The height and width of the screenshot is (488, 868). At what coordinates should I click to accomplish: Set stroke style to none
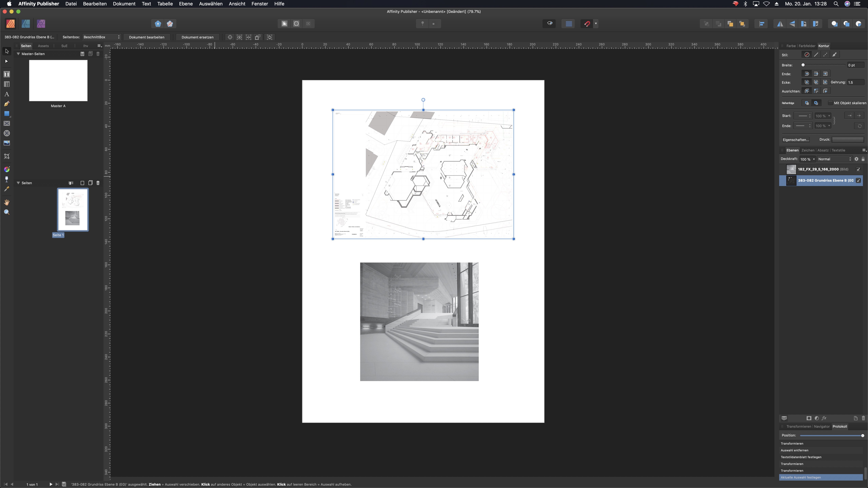pos(807,55)
